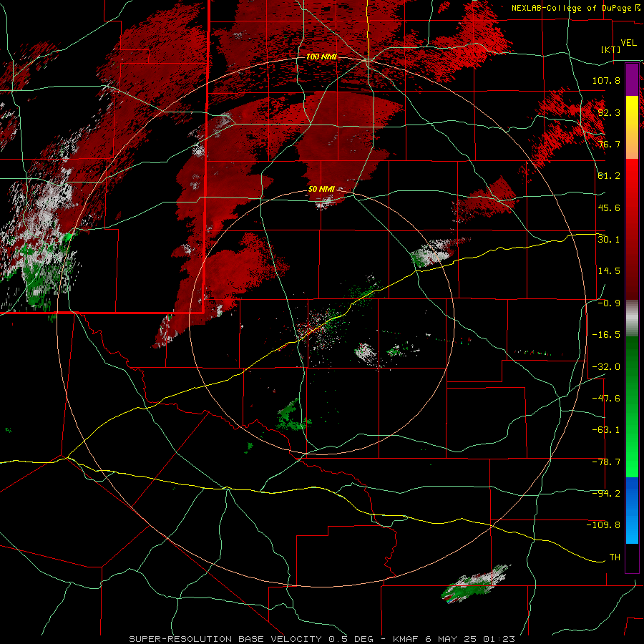This screenshot has height=644, width=644.
Task: Click the -78.7 velocity scale value
Action: (x=606, y=462)
